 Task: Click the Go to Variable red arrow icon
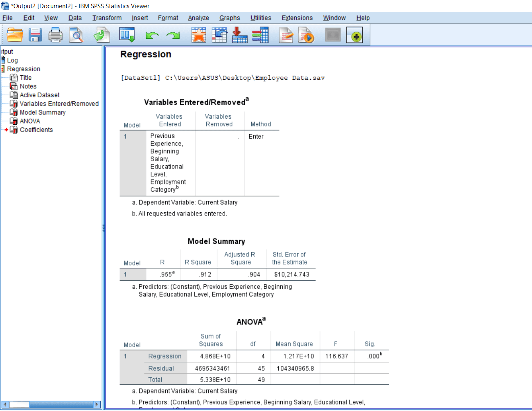(x=239, y=35)
